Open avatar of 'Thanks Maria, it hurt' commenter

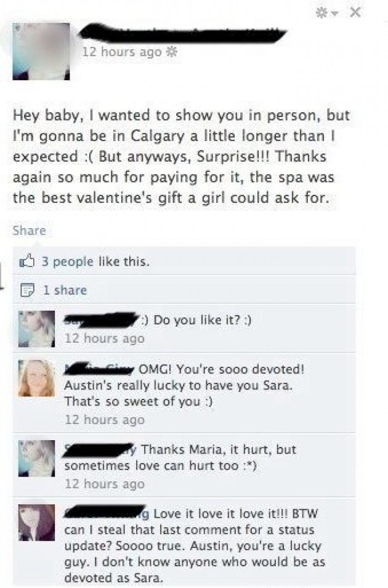(37, 458)
